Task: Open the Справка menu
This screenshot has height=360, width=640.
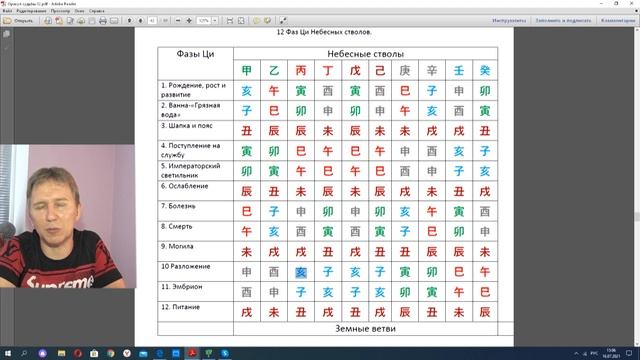Action: pyautogui.click(x=97, y=11)
